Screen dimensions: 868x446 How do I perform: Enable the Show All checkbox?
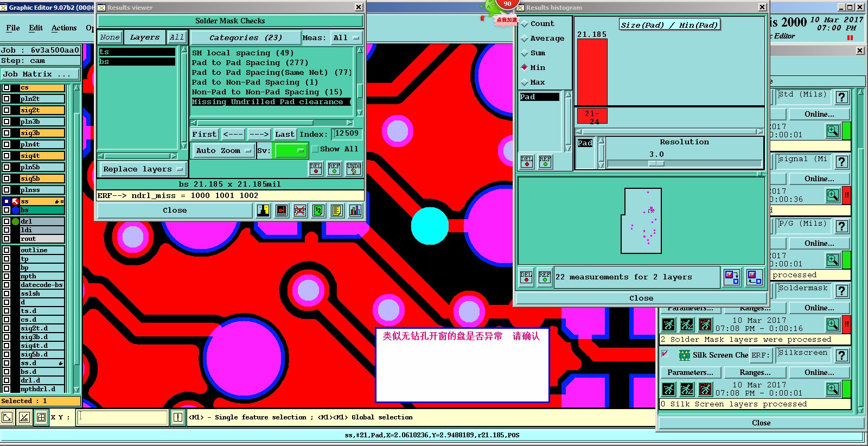315,149
